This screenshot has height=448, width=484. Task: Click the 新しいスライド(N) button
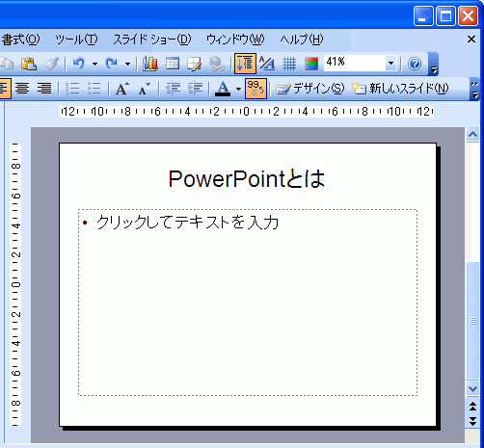(x=400, y=89)
